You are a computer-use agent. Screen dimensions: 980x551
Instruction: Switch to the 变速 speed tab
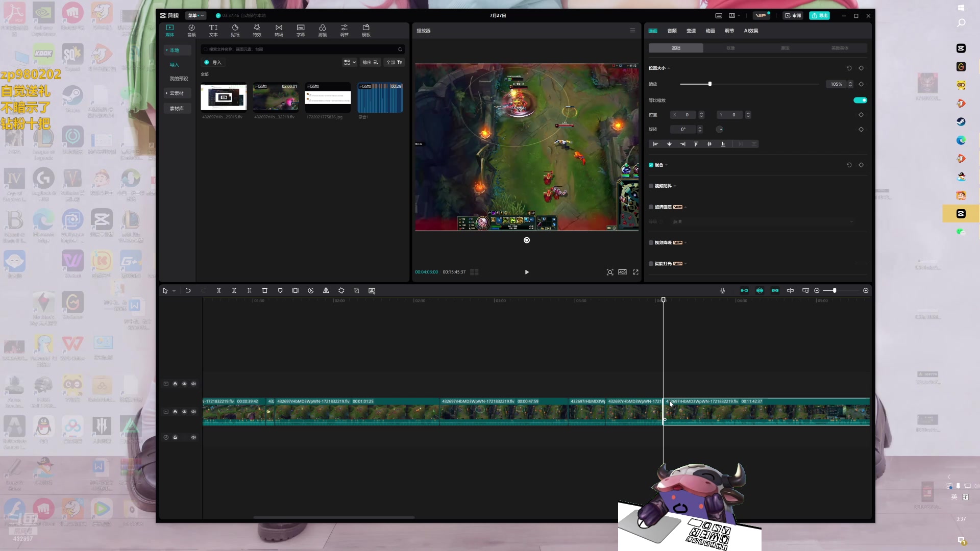pos(691,31)
